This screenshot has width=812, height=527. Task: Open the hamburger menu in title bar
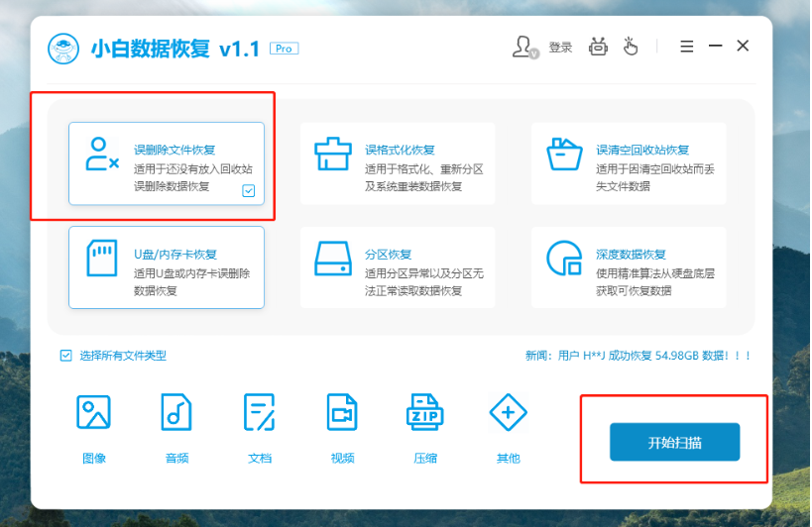tap(686, 47)
